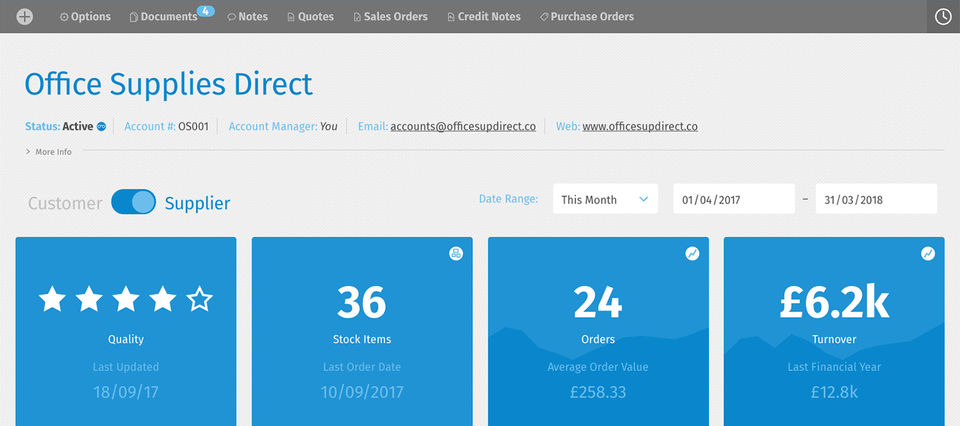Open the clock history icon
Image resolution: width=960 pixels, height=426 pixels.
point(943,17)
